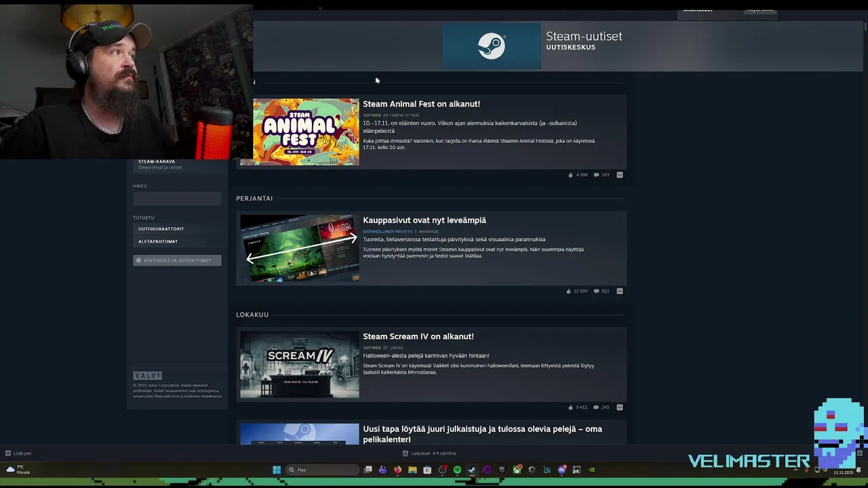Like the Kauppasivut ovat nyt leveämpiä post
The height and width of the screenshot is (488, 868).
[x=568, y=291]
